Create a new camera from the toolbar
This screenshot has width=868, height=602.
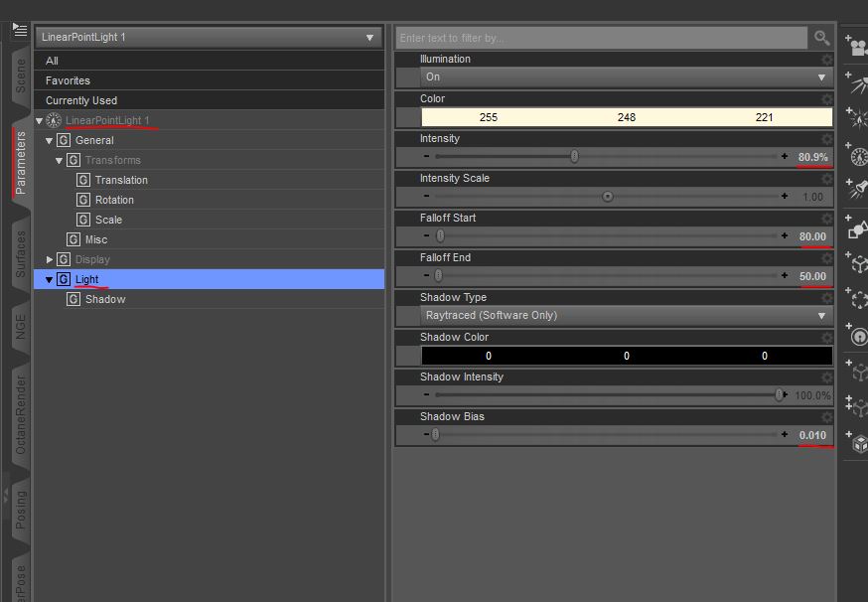(856, 46)
